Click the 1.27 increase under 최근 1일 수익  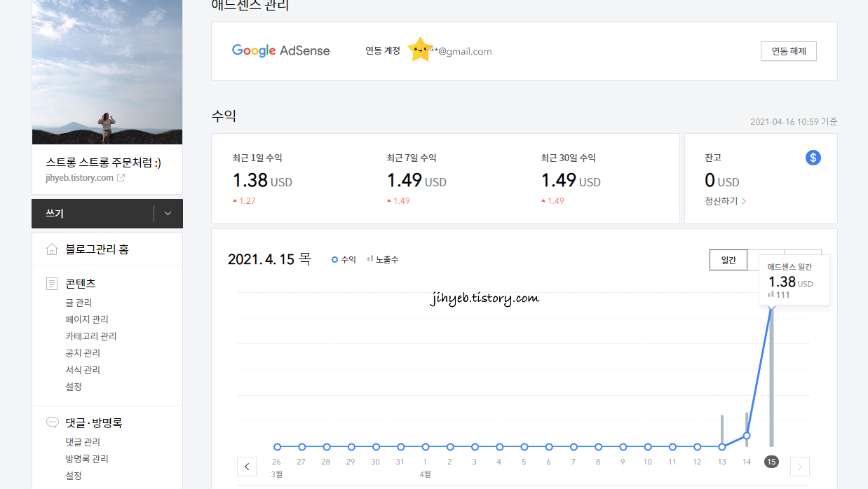pos(243,201)
